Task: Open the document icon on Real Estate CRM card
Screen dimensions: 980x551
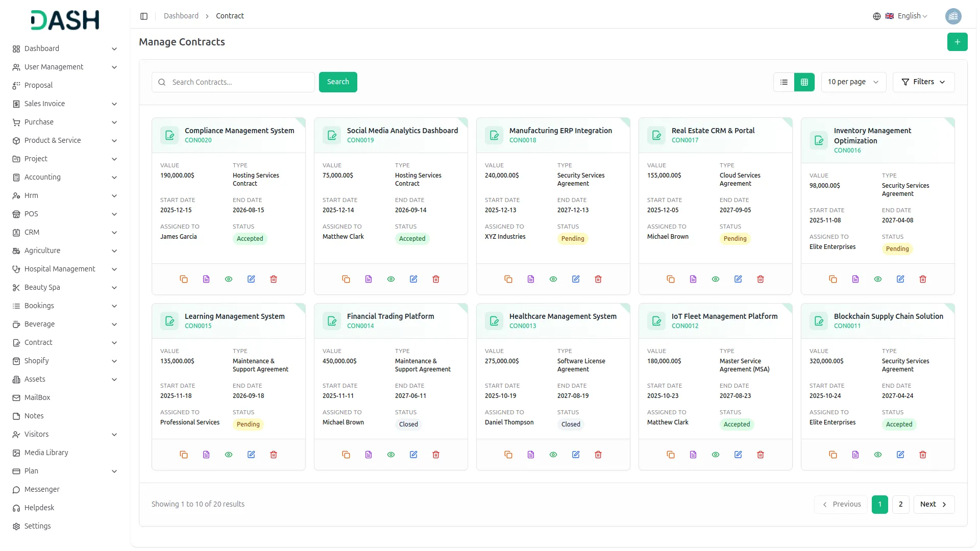Action: pos(693,279)
